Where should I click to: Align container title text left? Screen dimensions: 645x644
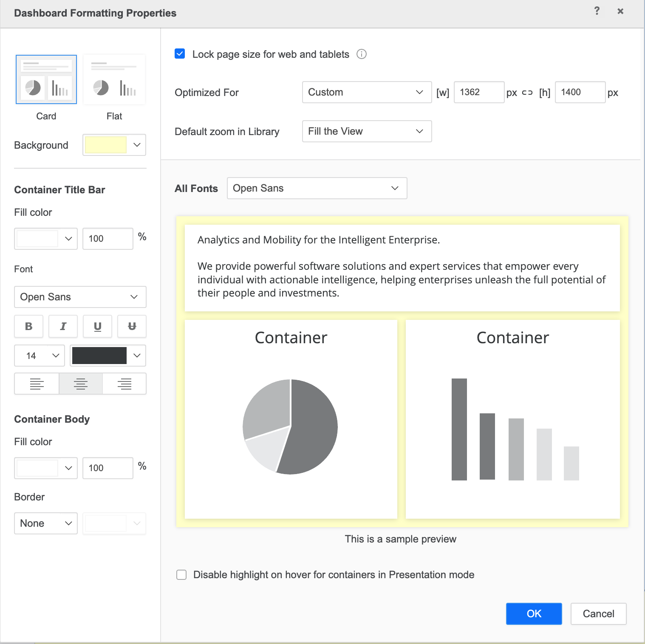(x=37, y=384)
